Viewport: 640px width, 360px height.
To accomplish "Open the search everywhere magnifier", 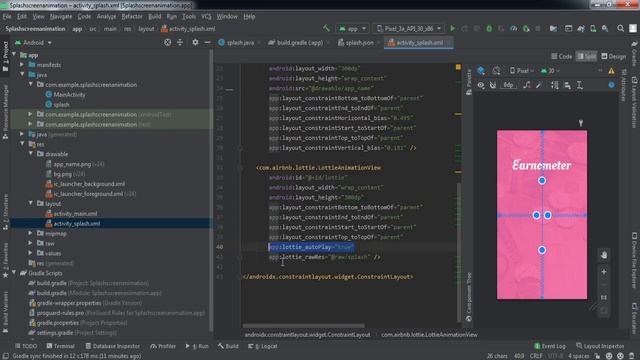I will point(620,29).
